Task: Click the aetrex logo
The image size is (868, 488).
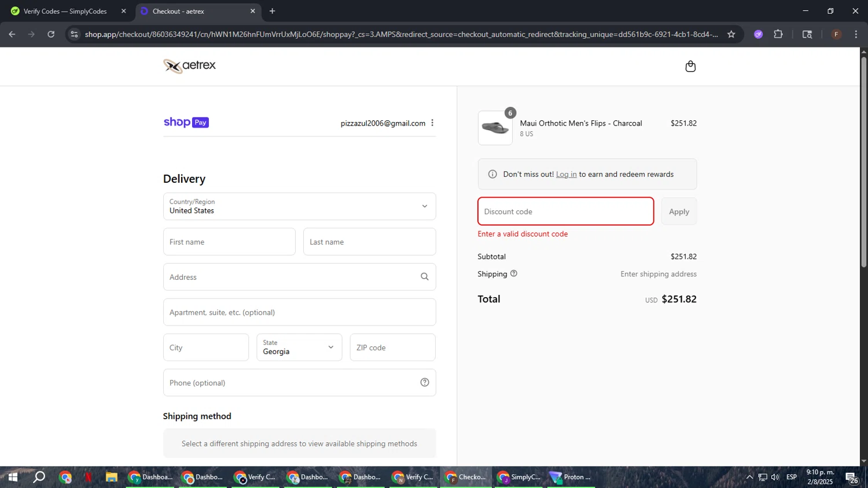Action: click(x=190, y=66)
